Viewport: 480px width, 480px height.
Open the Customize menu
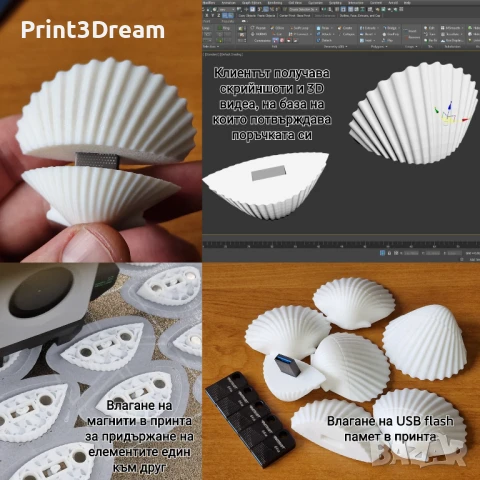click(315, 2)
